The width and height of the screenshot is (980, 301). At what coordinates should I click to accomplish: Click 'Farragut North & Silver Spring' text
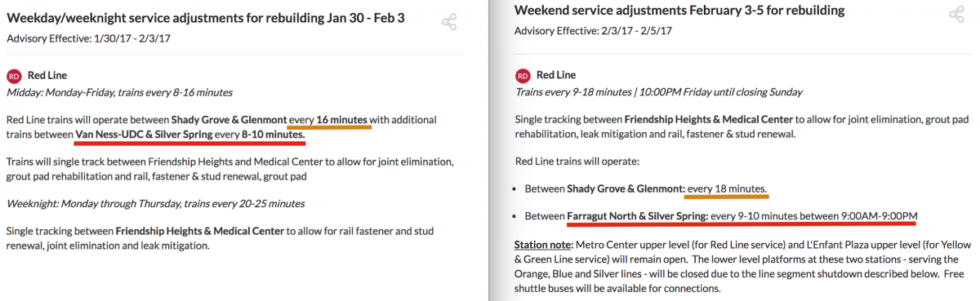click(x=637, y=216)
